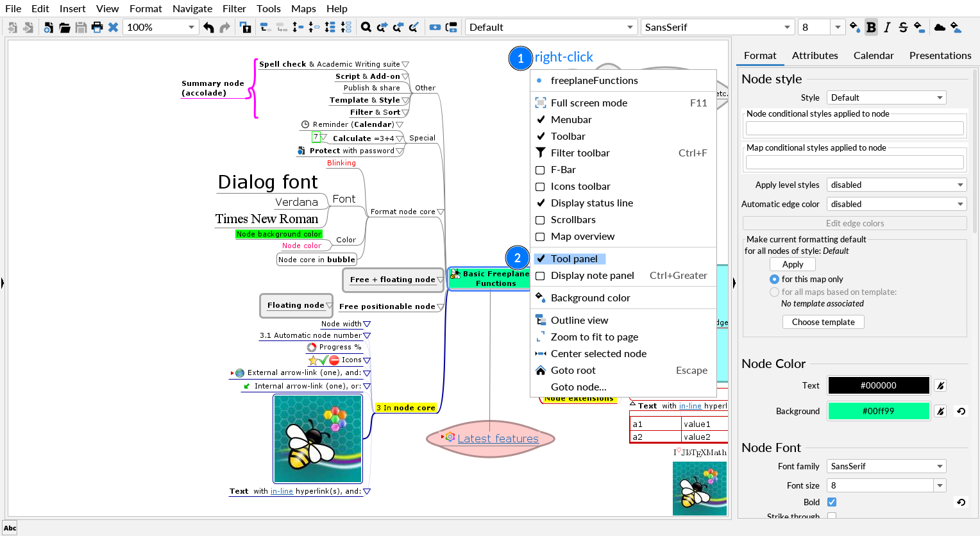Open the Apply level styles dropdown
This screenshot has height=536, width=980.
[896, 185]
